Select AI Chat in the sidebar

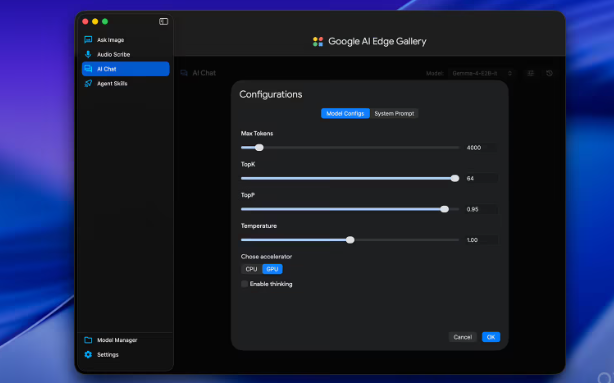click(125, 69)
